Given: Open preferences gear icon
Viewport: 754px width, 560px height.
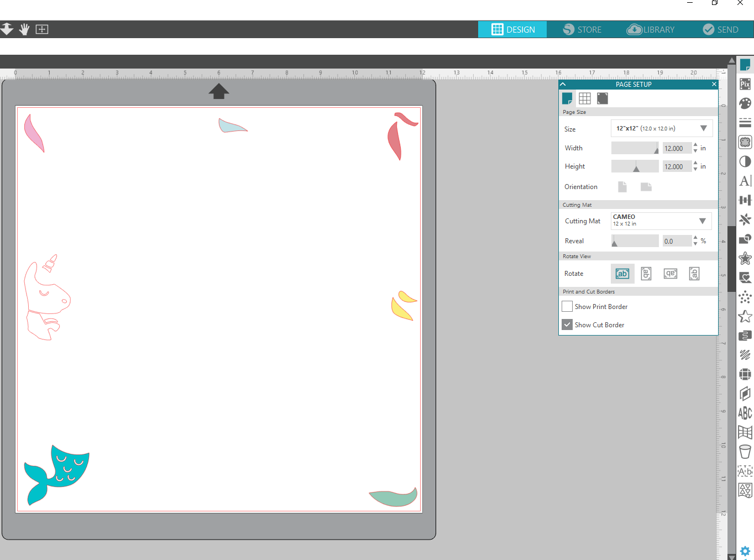Looking at the screenshot, I should coord(745,551).
